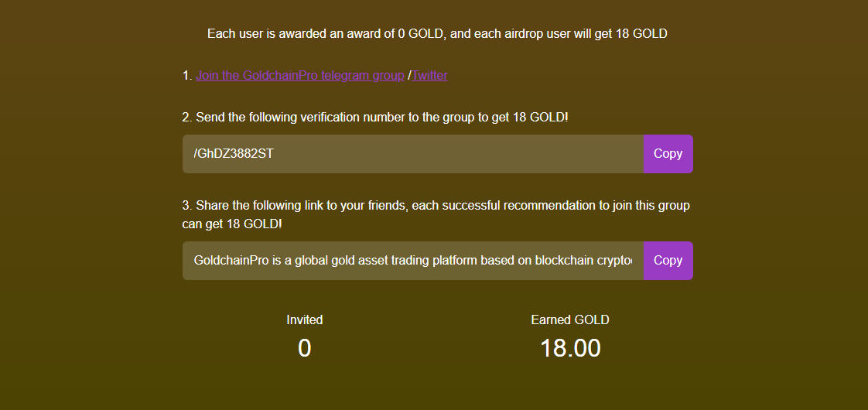Click the "Invited" label

tap(304, 319)
